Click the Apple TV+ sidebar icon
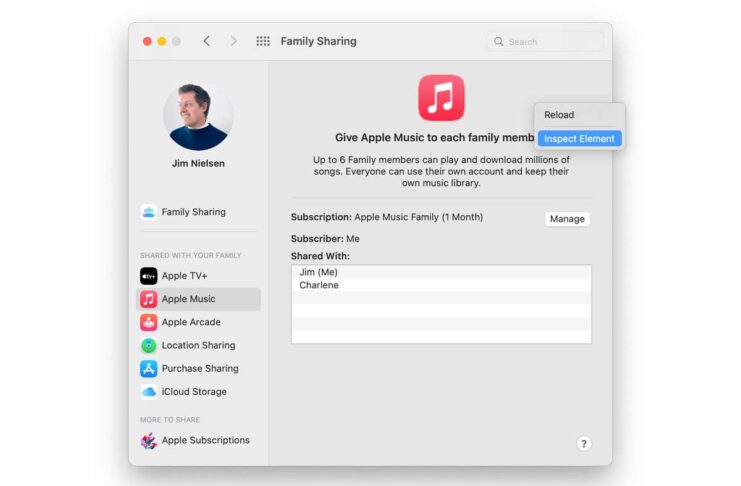The image size is (741, 486). pyautogui.click(x=148, y=276)
